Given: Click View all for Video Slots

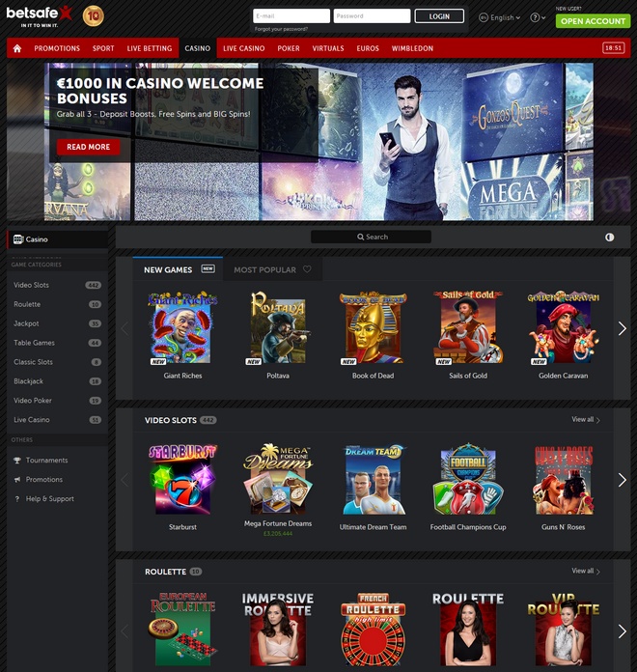Looking at the screenshot, I should [x=586, y=420].
